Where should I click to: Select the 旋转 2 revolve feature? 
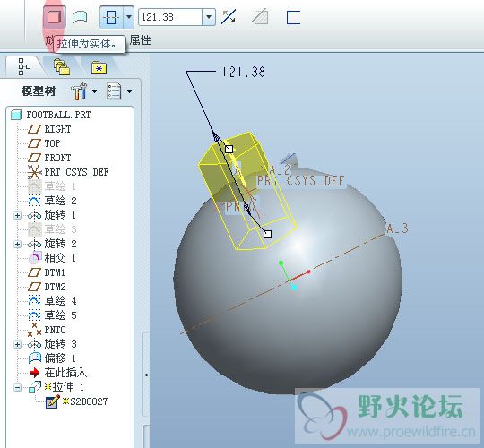[60, 244]
